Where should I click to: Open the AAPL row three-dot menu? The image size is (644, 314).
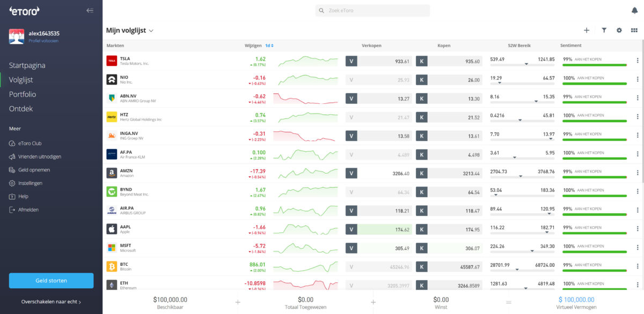638,229
